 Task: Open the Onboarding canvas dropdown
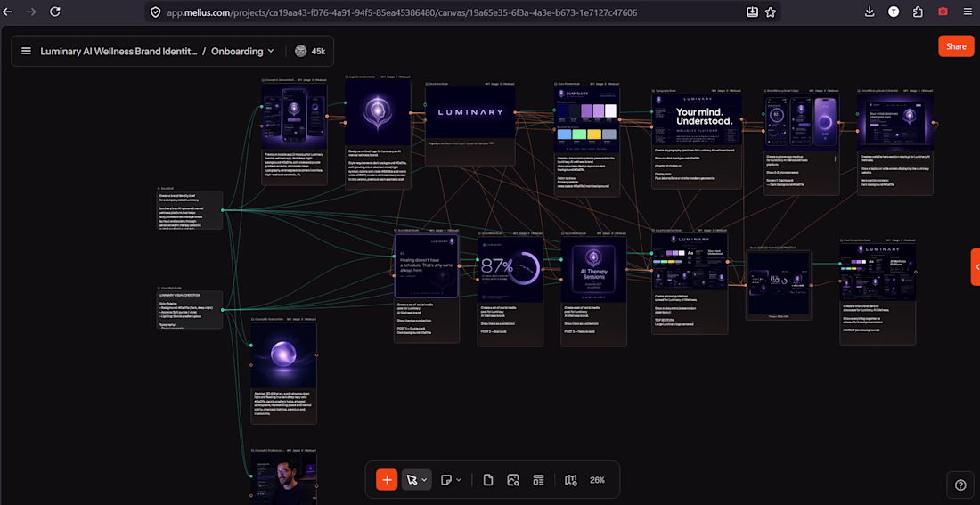242,52
